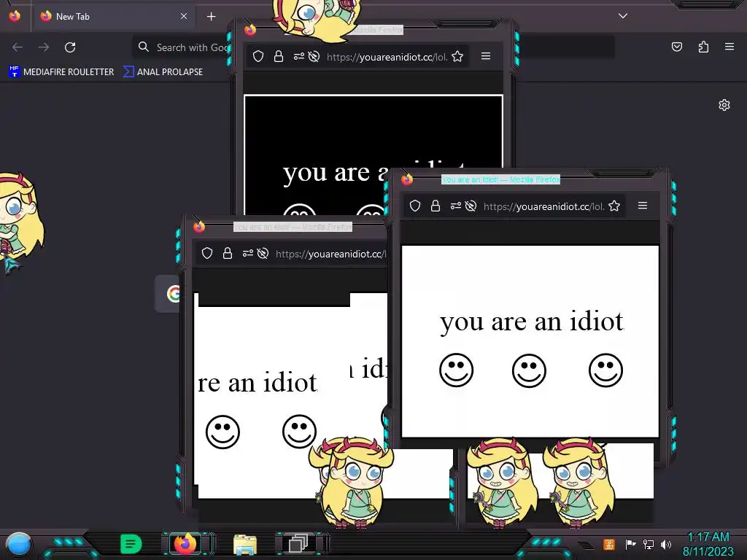Click Firefox logo of top popup titlebar
Image resolution: width=747 pixels, height=560 pixels.
(x=250, y=30)
